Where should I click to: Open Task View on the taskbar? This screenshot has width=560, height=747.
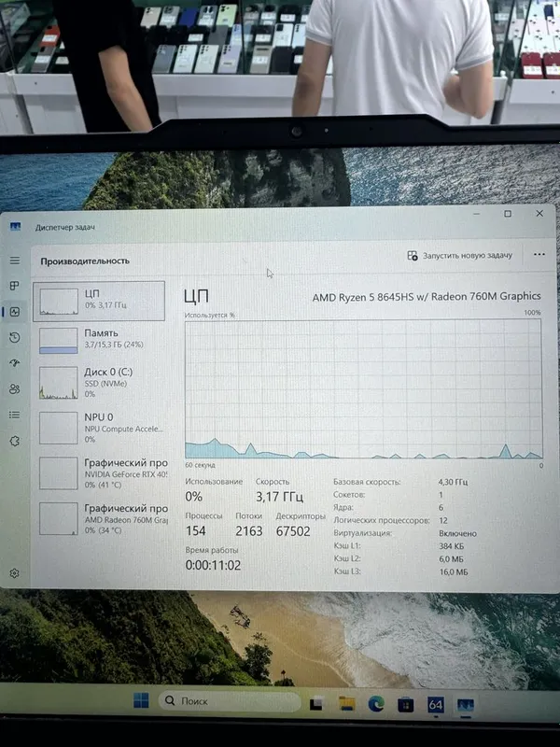[317, 704]
